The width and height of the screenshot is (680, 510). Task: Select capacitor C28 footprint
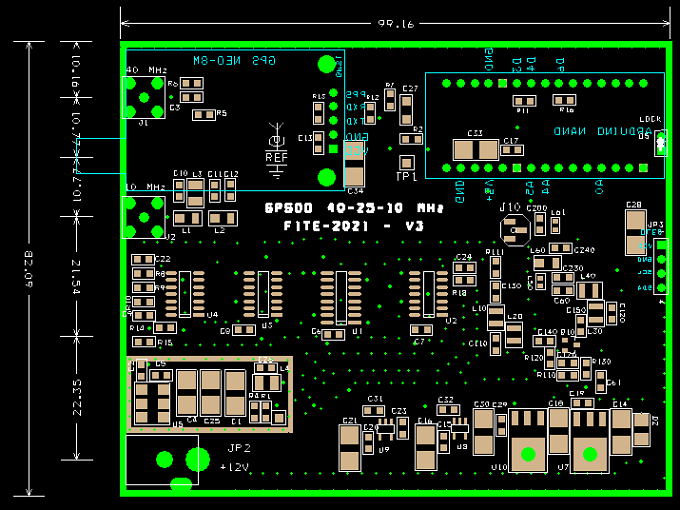[636, 232]
